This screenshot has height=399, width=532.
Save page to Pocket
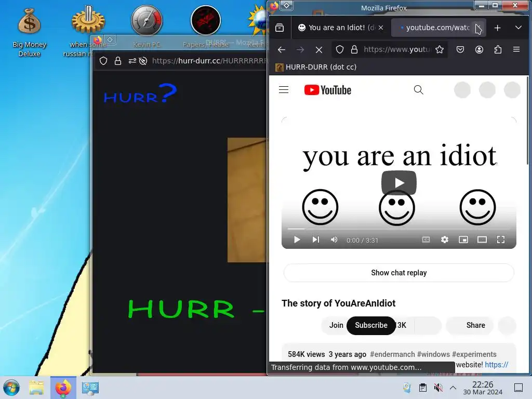(460, 50)
